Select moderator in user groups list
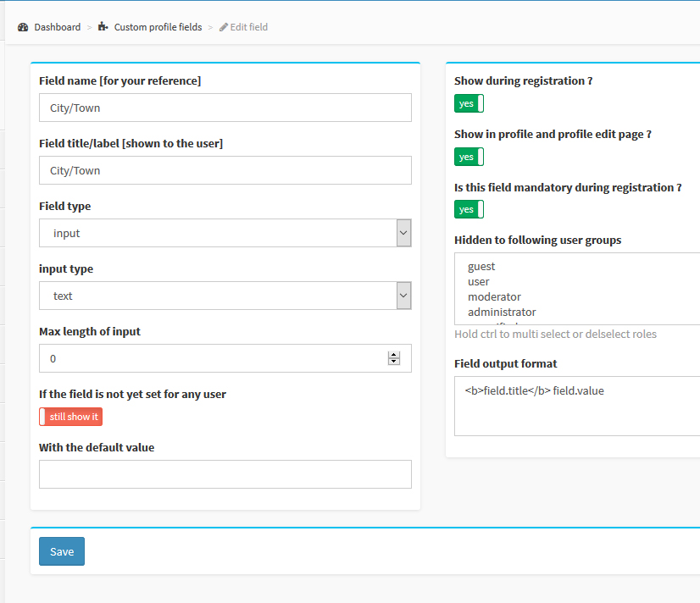This screenshot has height=603, width=700. [494, 296]
